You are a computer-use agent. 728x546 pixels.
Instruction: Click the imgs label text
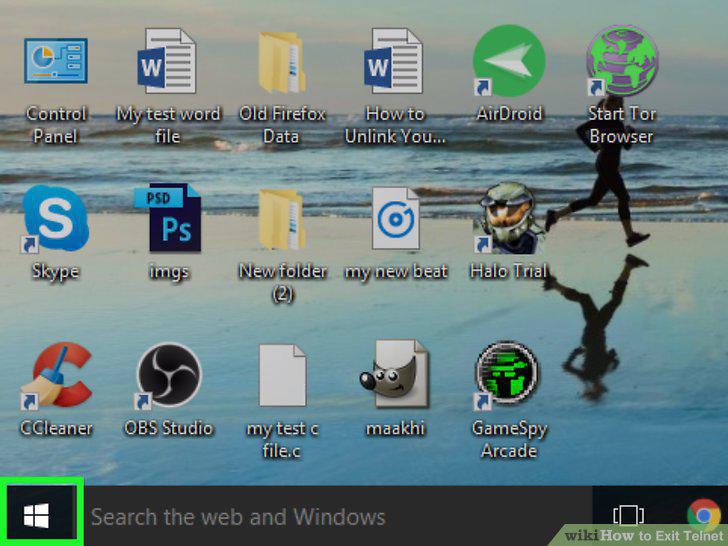tap(169, 272)
